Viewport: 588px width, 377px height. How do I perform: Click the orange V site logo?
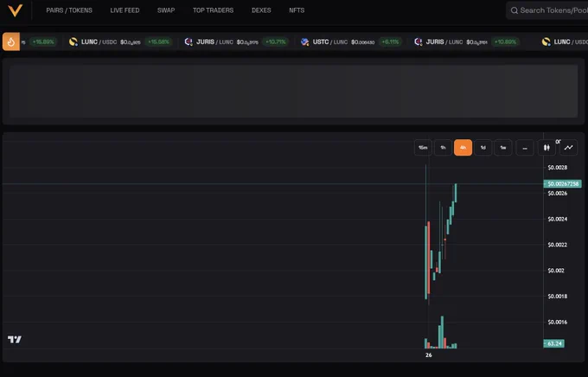point(15,10)
